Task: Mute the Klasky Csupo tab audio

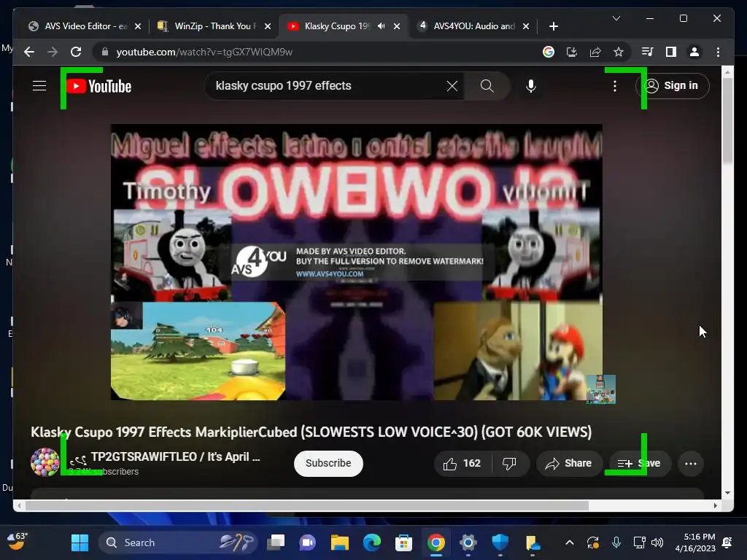Action: click(381, 26)
